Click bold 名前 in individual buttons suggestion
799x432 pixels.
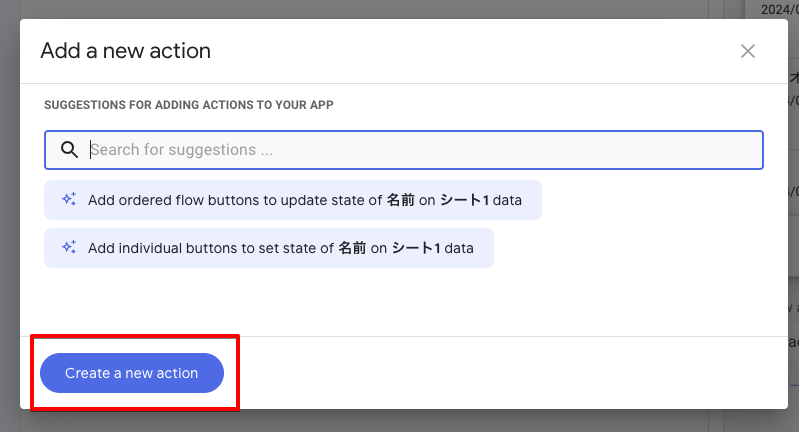click(x=352, y=248)
